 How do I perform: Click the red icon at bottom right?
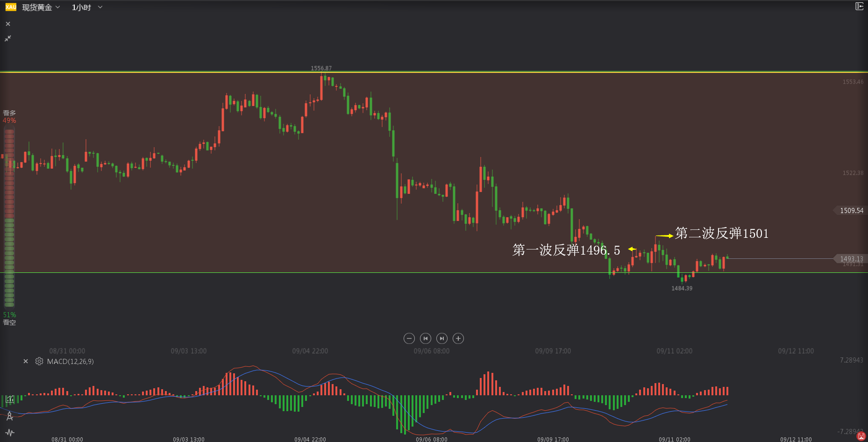(x=861, y=436)
